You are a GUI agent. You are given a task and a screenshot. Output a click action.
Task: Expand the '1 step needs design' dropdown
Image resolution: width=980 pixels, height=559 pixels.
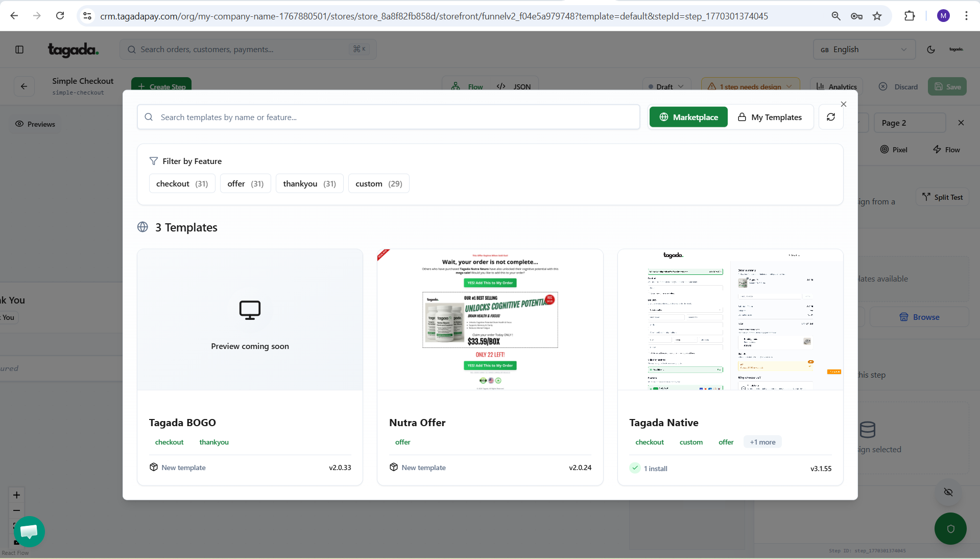point(750,87)
